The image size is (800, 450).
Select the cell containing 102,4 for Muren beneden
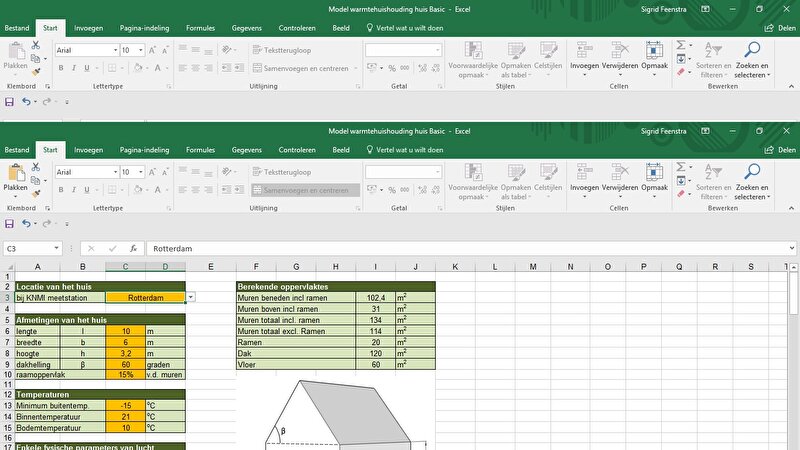[375, 297]
